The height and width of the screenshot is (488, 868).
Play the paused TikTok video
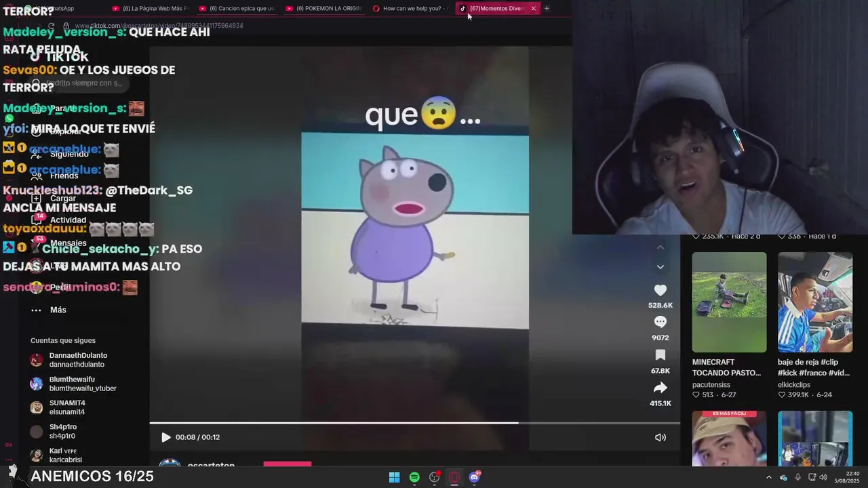click(165, 437)
